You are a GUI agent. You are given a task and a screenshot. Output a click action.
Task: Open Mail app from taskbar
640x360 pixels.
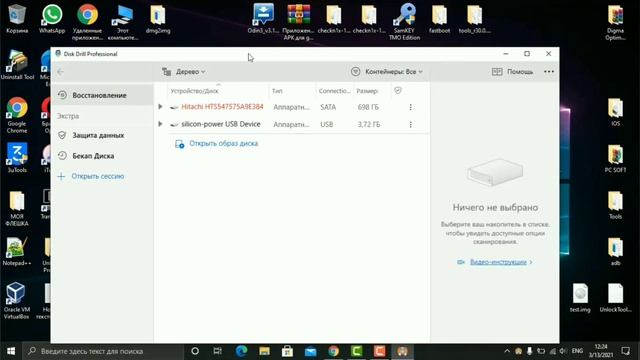310,351
